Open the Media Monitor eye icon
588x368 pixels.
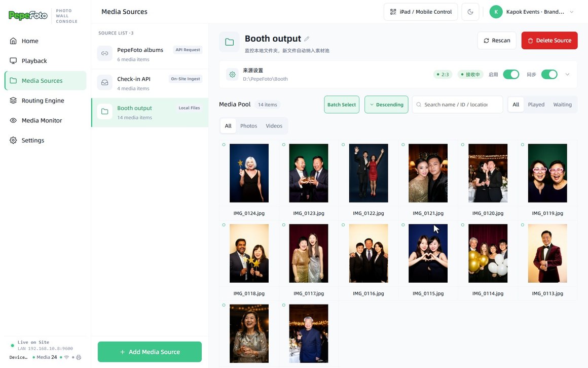click(x=13, y=120)
